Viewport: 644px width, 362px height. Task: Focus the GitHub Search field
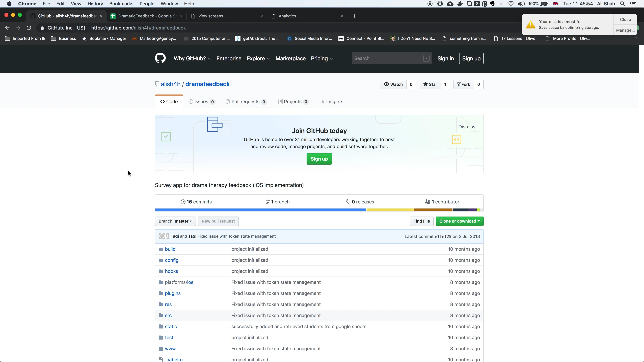click(x=392, y=58)
